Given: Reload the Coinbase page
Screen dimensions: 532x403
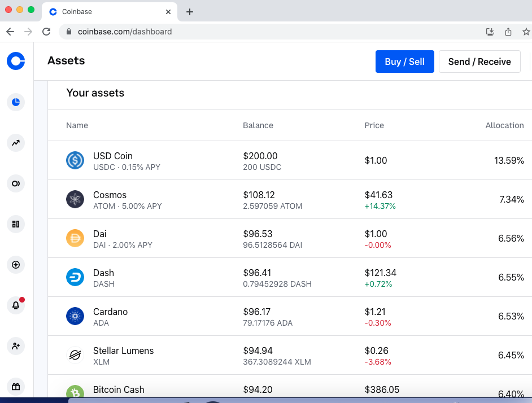Looking at the screenshot, I should point(46,32).
